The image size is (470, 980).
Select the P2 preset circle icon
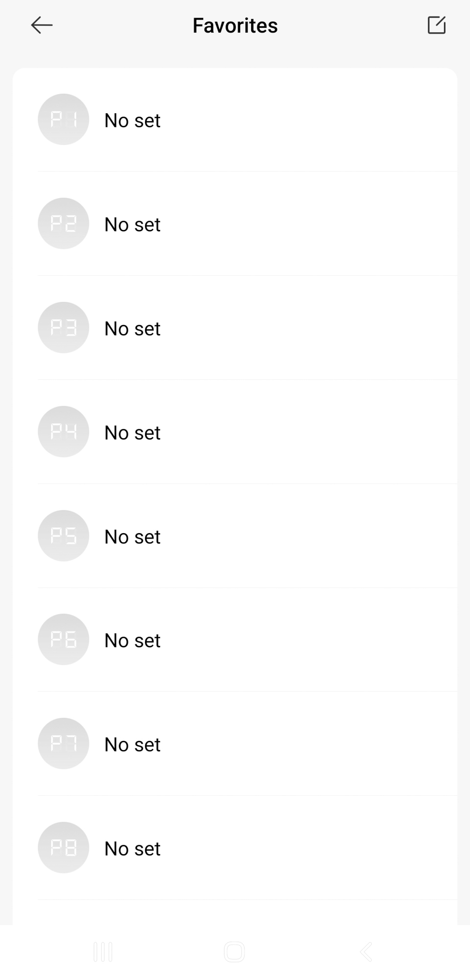tap(63, 223)
